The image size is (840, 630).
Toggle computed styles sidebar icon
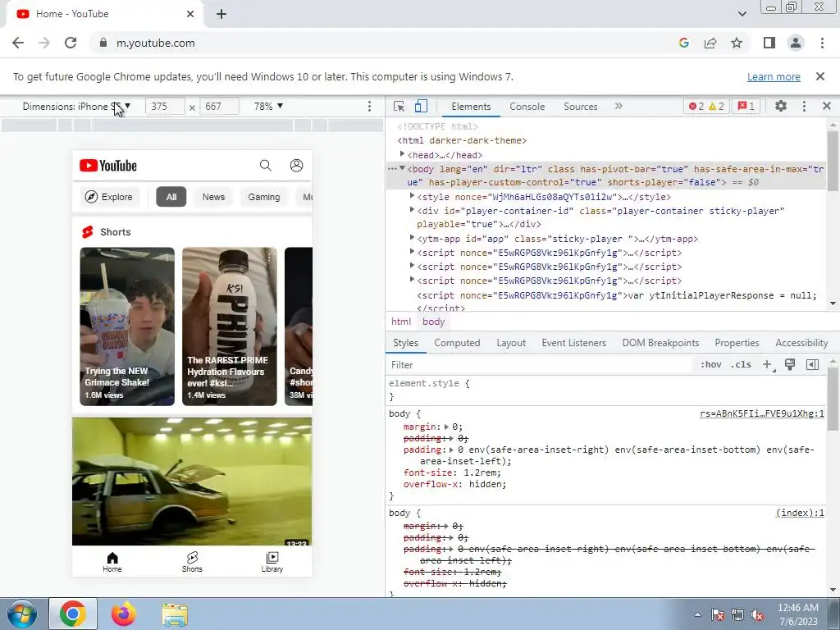[812, 365]
